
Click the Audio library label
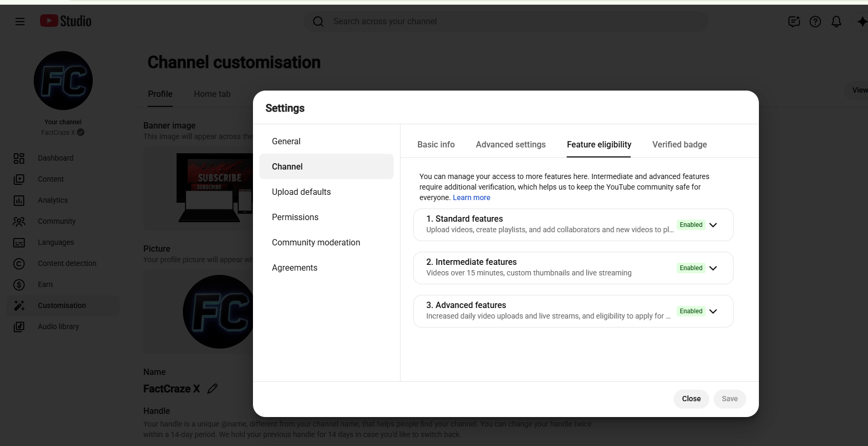(58, 326)
